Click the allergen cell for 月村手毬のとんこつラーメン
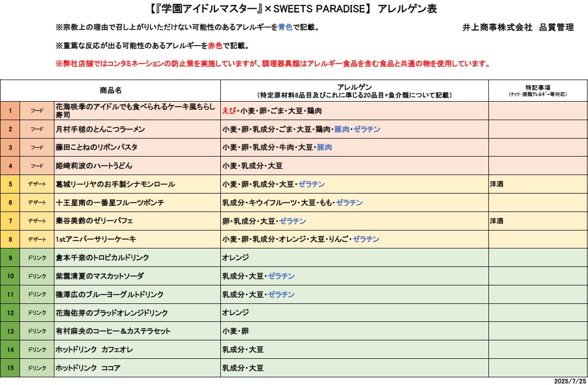588x385 pixels. coord(354,129)
